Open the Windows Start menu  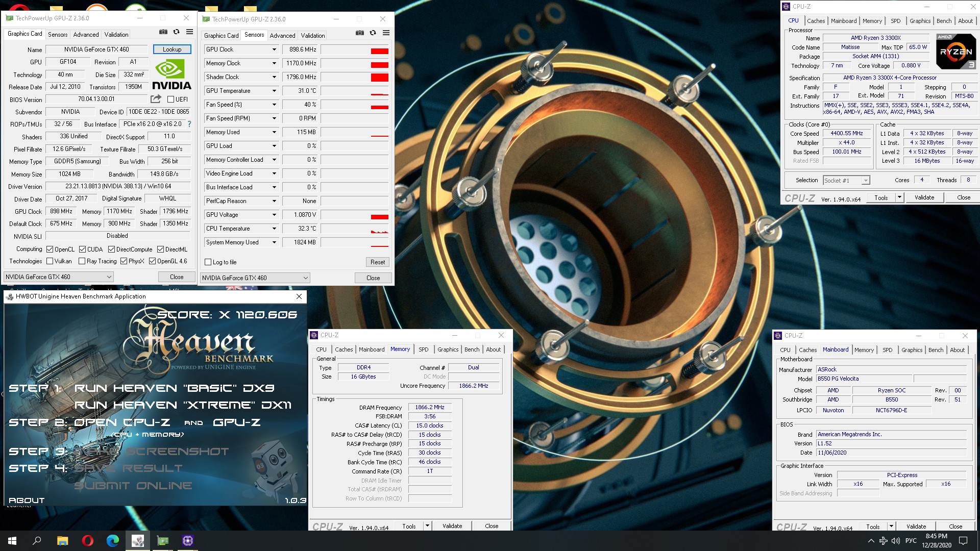click(12, 541)
